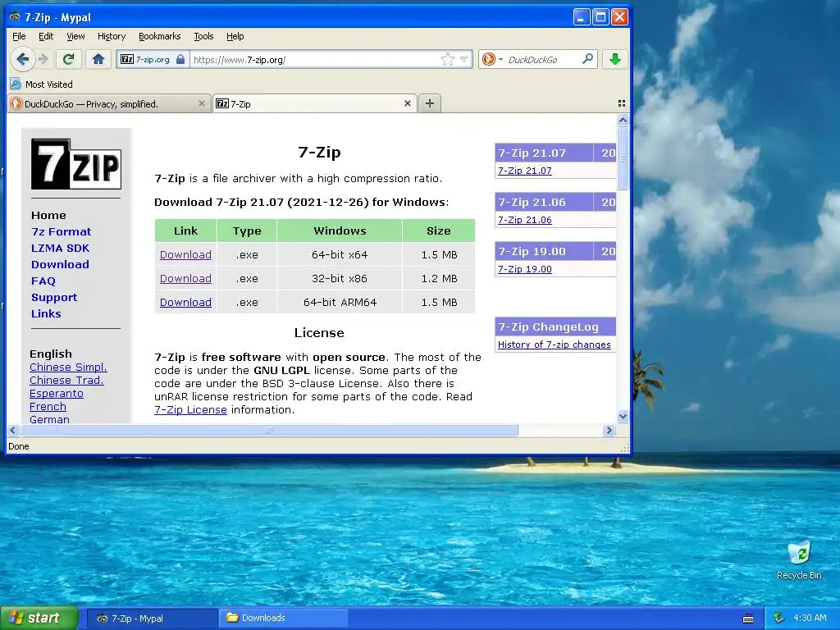Open the Bookmarks menu

click(160, 36)
